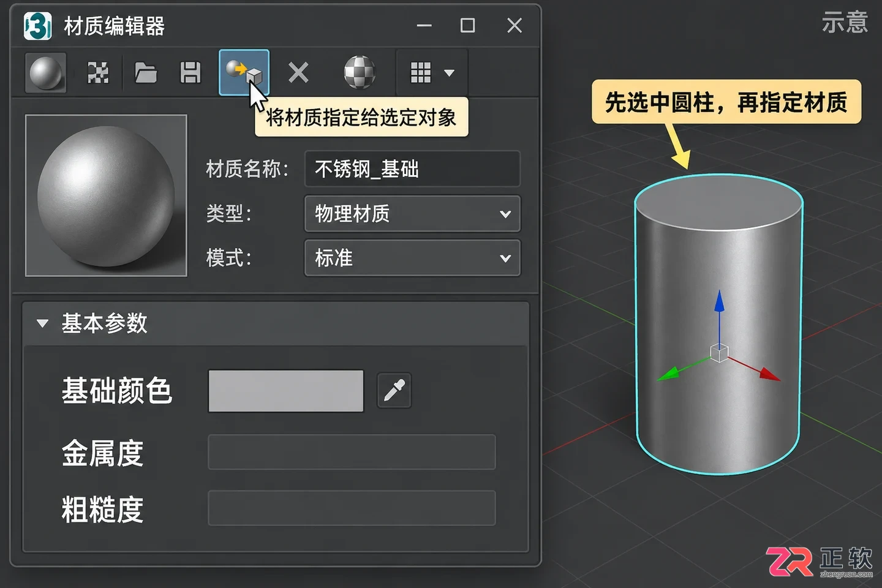Click the gizmo center pivot box
882x588 pixels.
pos(719,353)
